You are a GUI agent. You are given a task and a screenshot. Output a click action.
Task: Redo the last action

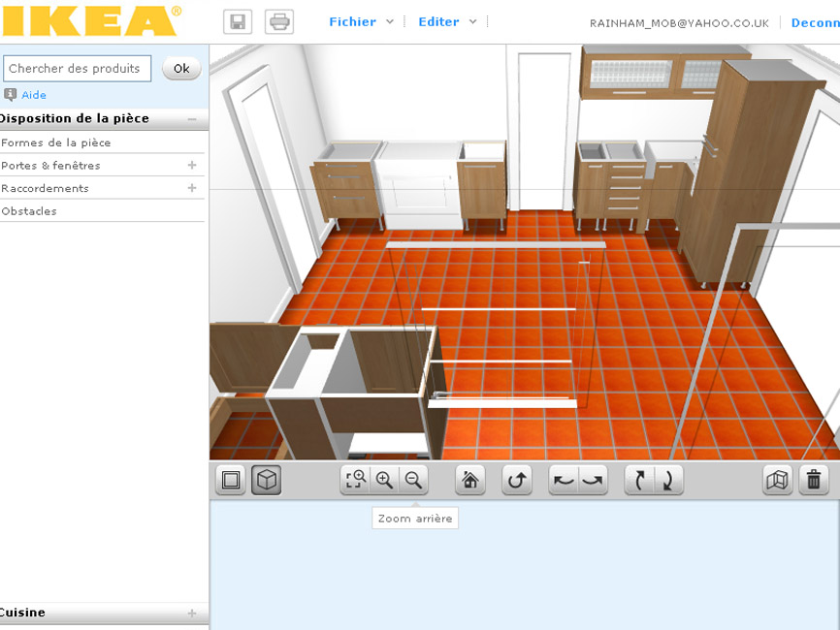click(592, 480)
